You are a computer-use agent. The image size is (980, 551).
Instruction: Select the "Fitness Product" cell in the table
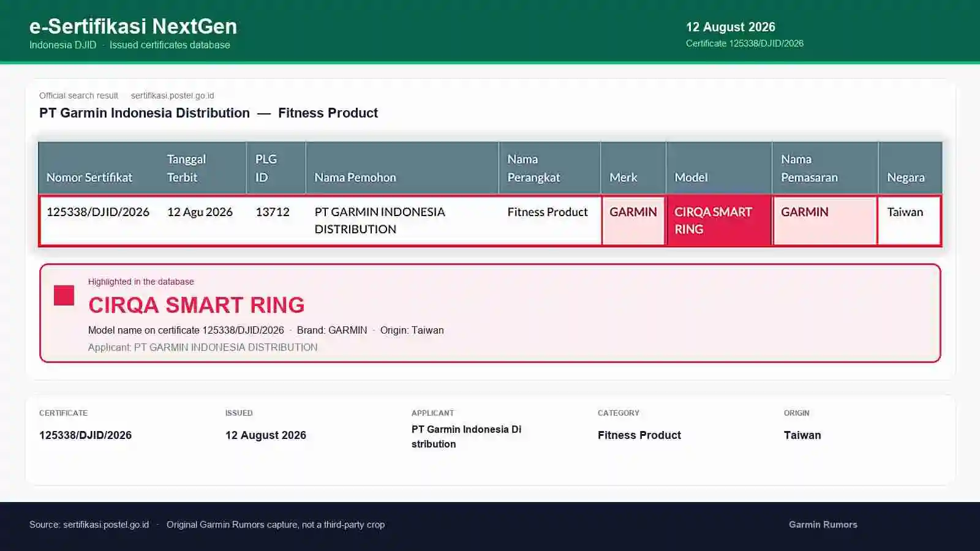548,212
